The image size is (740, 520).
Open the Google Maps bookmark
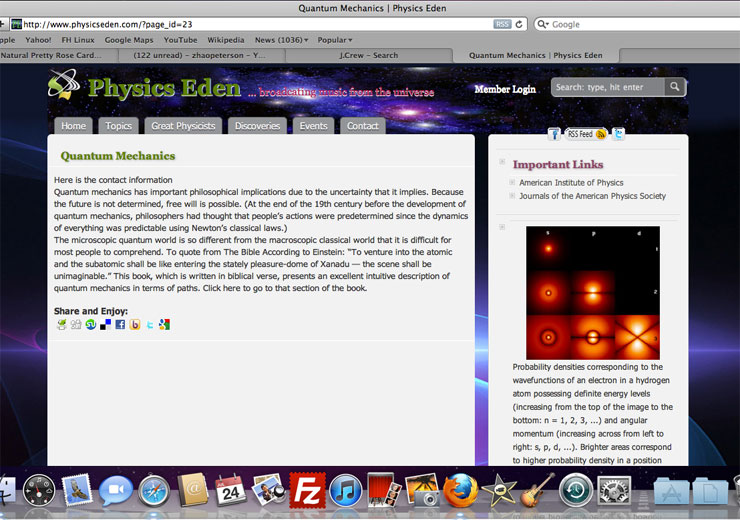[129, 40]
